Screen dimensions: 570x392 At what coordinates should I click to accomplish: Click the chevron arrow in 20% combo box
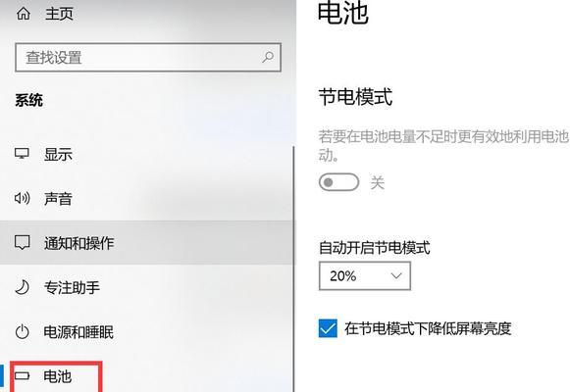pos(396,275)
